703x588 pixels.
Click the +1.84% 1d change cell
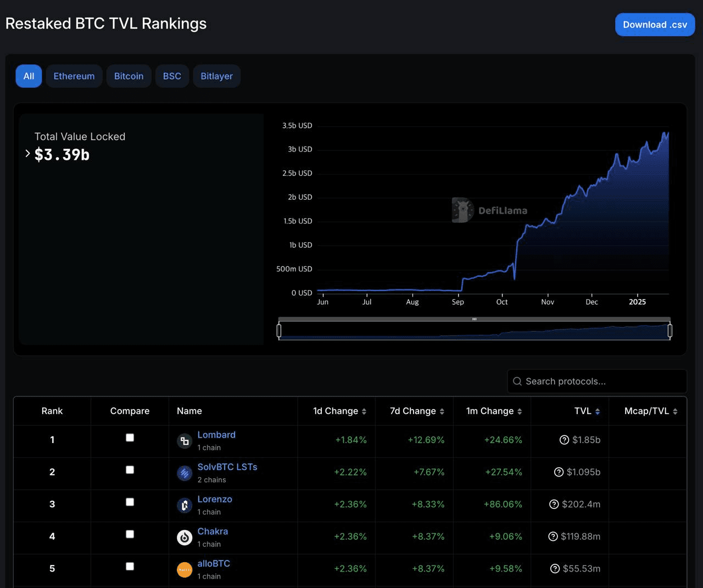click(351, 440)
